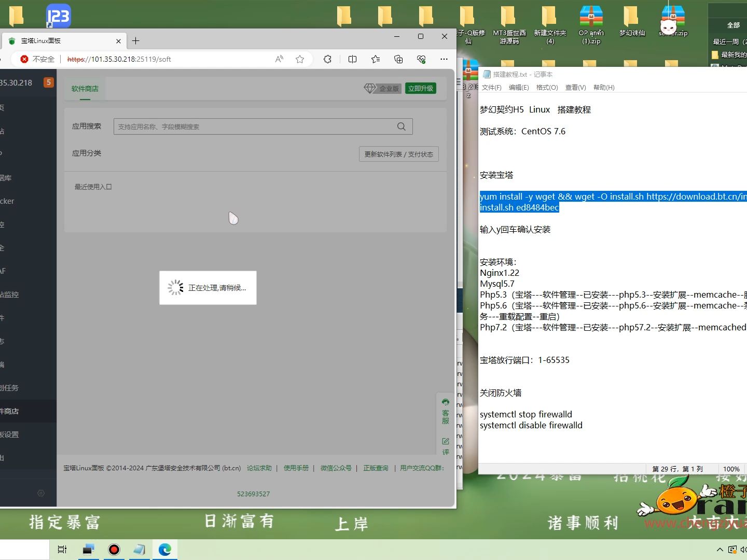Click the 最近使用入口 label

coord(93,187)
